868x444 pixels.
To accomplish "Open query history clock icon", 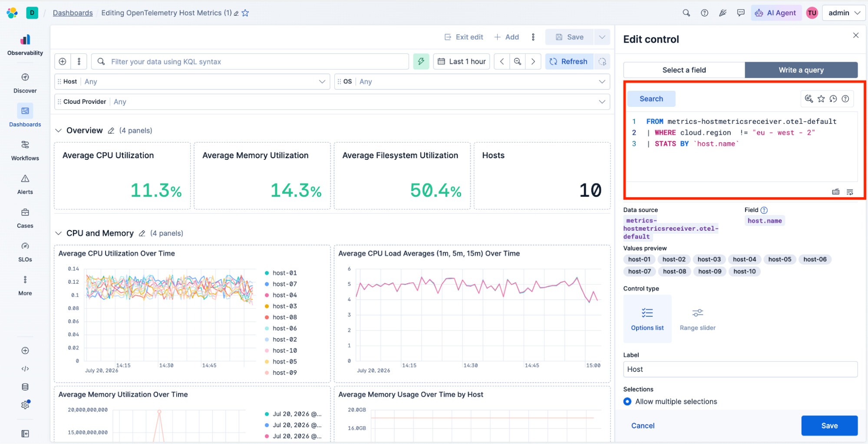I will click(x=833, y=99).
